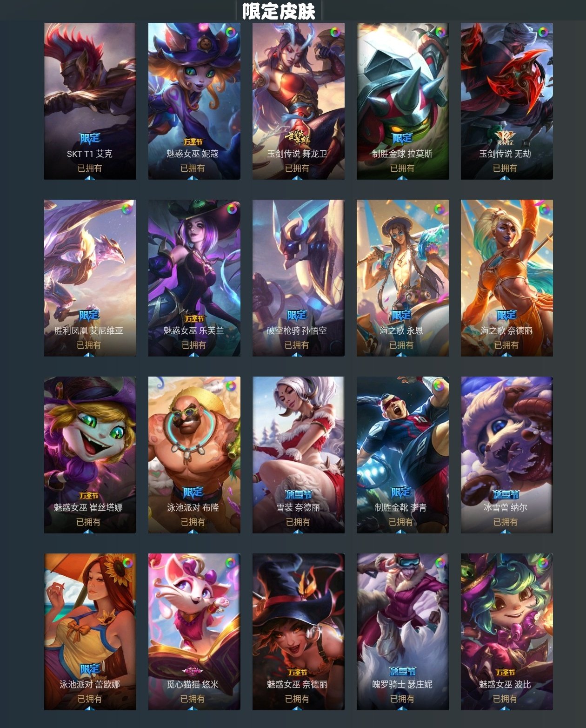The height and width of the screenshot is (728, 586).
Task: Pick the chroma color wheel on 海之歌 永恩
Action: 439,209
